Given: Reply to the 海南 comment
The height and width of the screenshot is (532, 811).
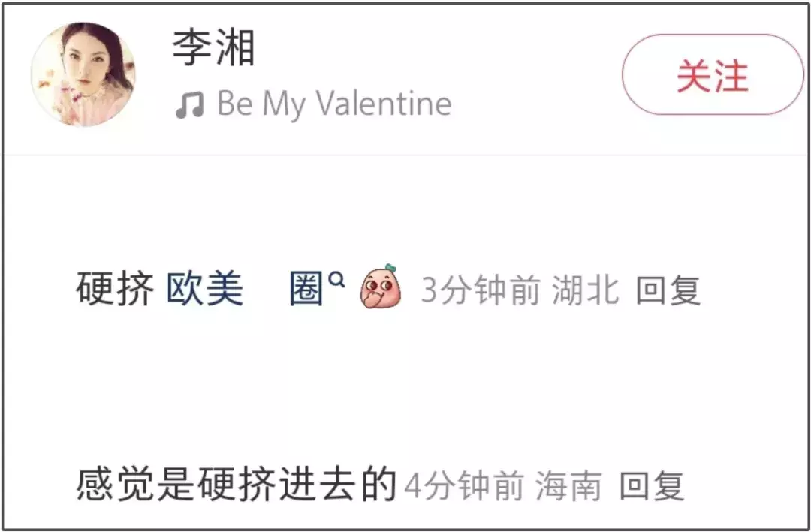Looking at the screenshot, I should [x=652, y=486].
